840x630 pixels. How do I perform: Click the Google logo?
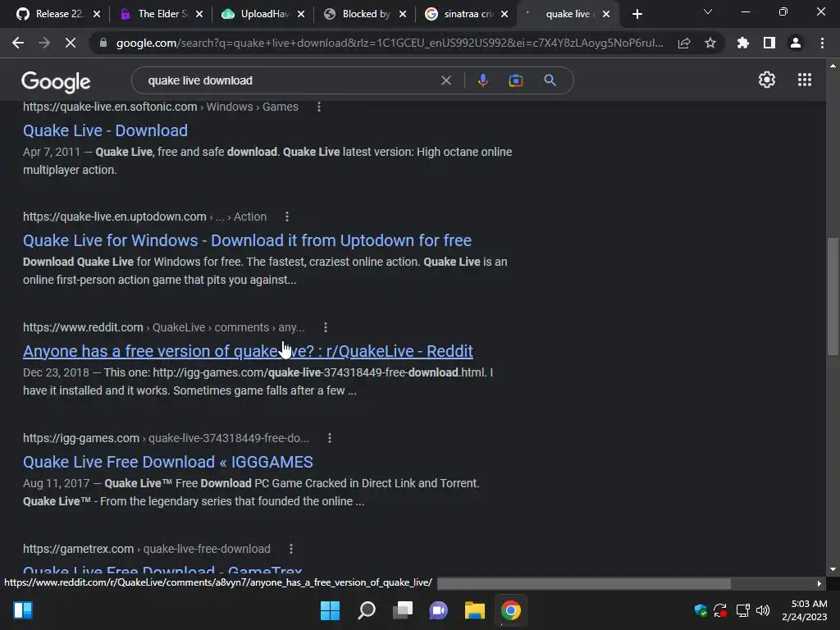click(x=56, y=81)
